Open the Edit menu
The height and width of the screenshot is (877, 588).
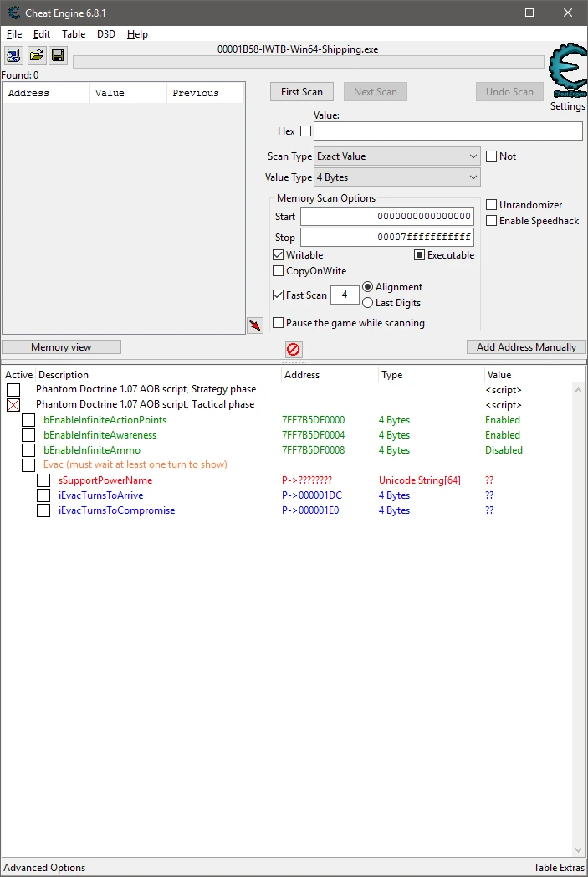click(x=41, y=34)
